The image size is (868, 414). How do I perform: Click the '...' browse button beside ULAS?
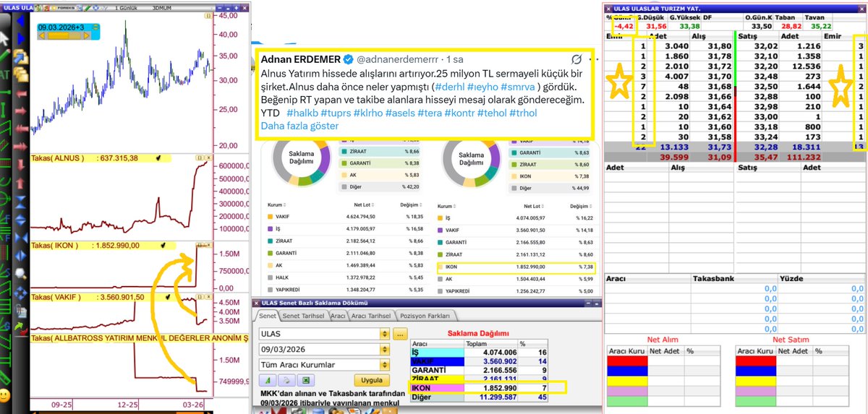click(x=400, y=335)
